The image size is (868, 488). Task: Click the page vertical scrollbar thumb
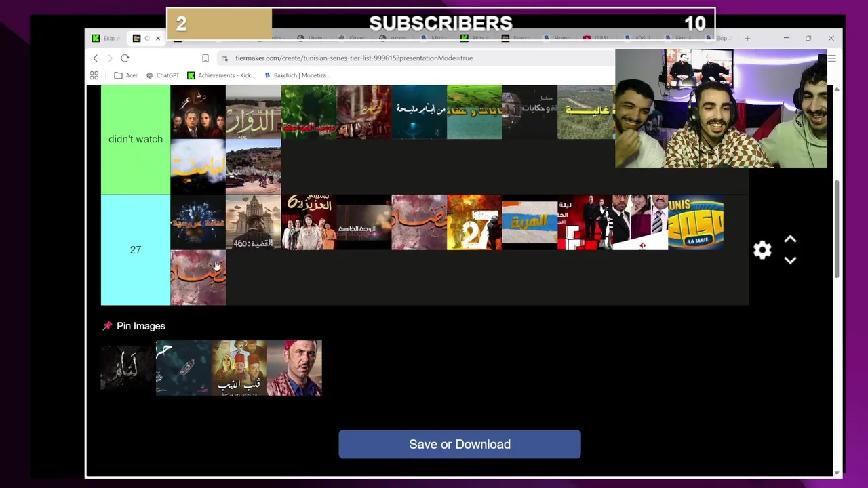point(837,228)
